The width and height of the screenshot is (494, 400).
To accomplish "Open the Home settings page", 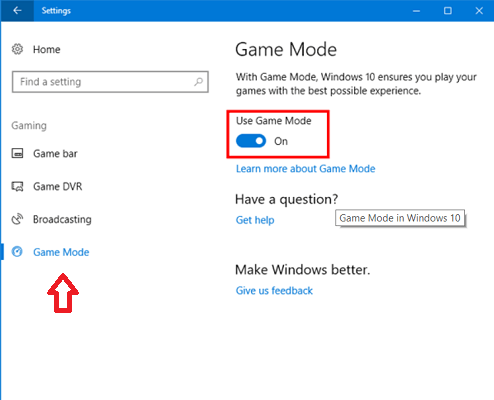I will coord(47,50).
